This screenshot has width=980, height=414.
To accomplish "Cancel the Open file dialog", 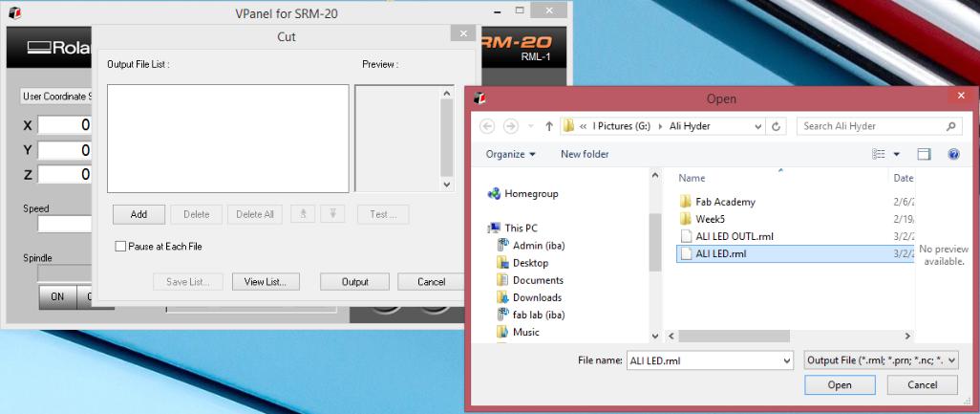I will coord(923,385).
